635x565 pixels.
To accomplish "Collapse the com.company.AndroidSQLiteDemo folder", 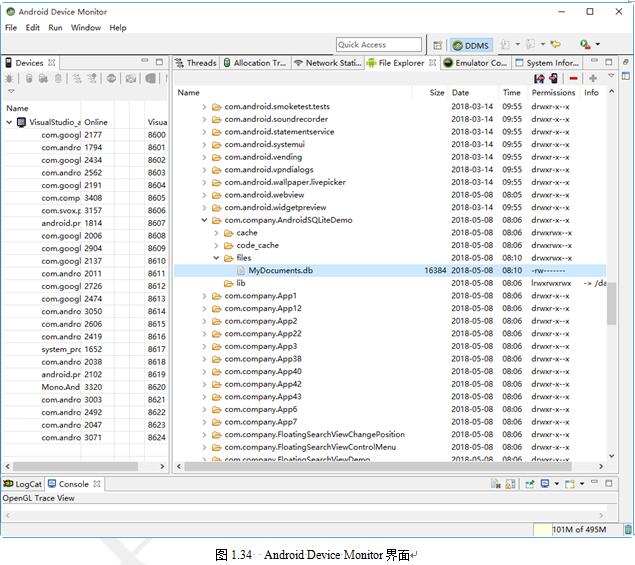I will (x=205, y=220).
